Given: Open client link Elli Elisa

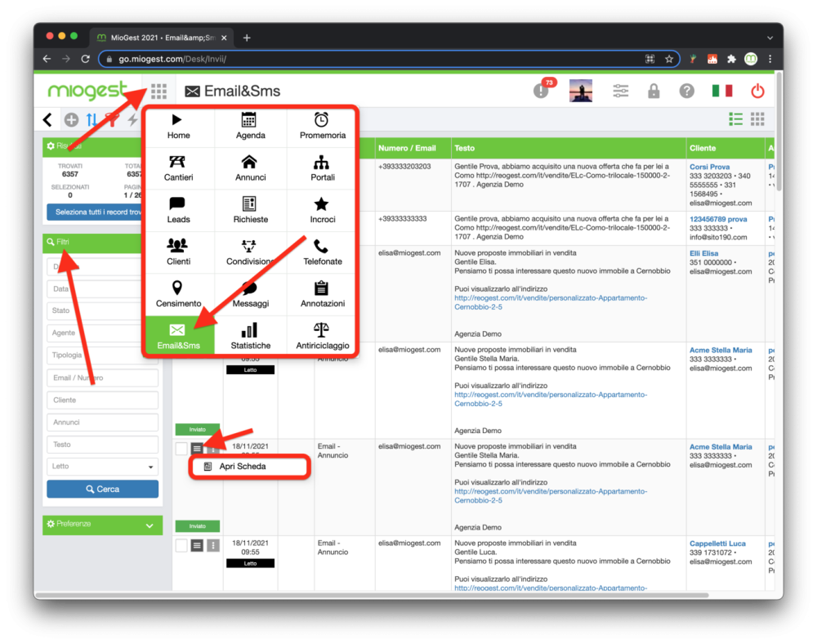Looking at the screenshot, I should 703,253.
